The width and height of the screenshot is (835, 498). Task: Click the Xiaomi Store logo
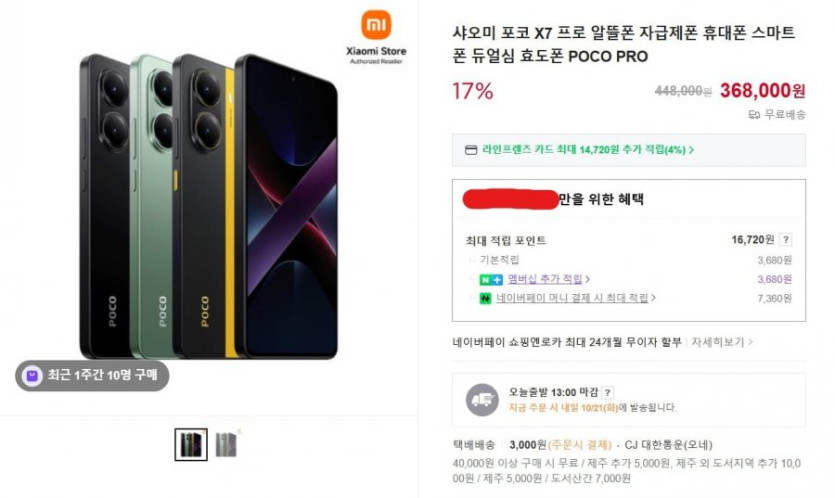376,38
